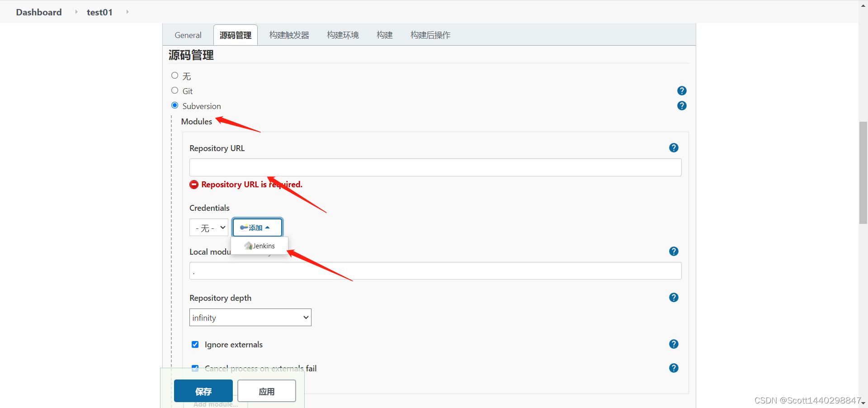Image resolution: width=868 pixels, height=408 pixels.
Task: Switch to the 源码管理 tab
Action: 236,35
